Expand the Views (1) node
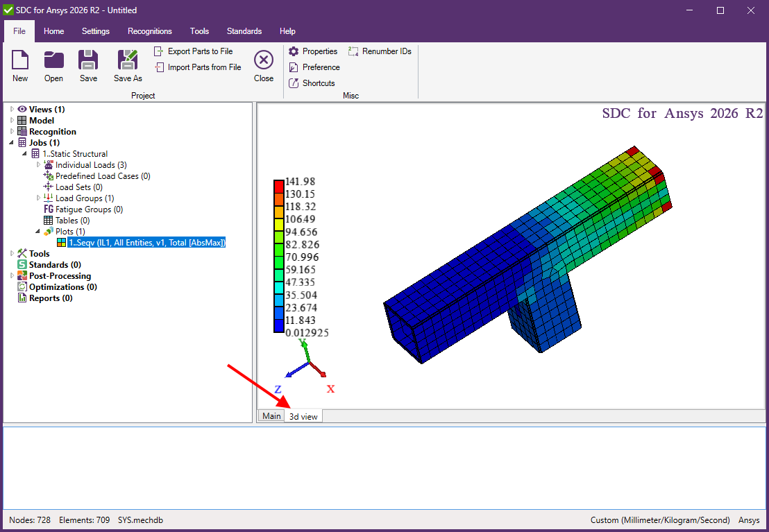The height and width of the screenshot is (532, 769). 12,110
